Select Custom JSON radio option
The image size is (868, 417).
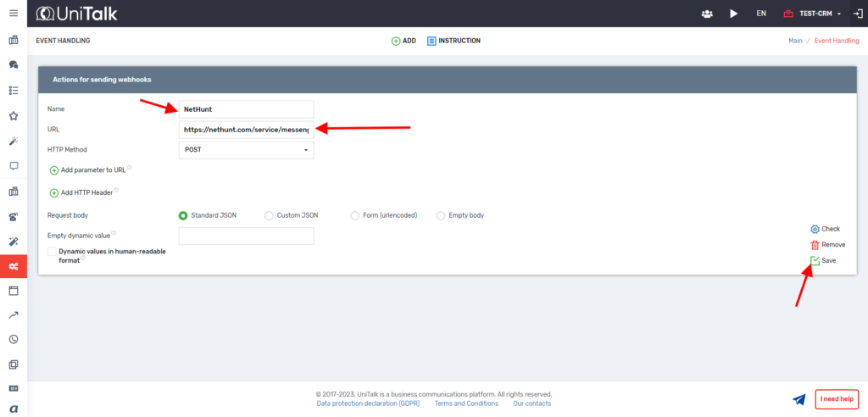tap(270, 215)
